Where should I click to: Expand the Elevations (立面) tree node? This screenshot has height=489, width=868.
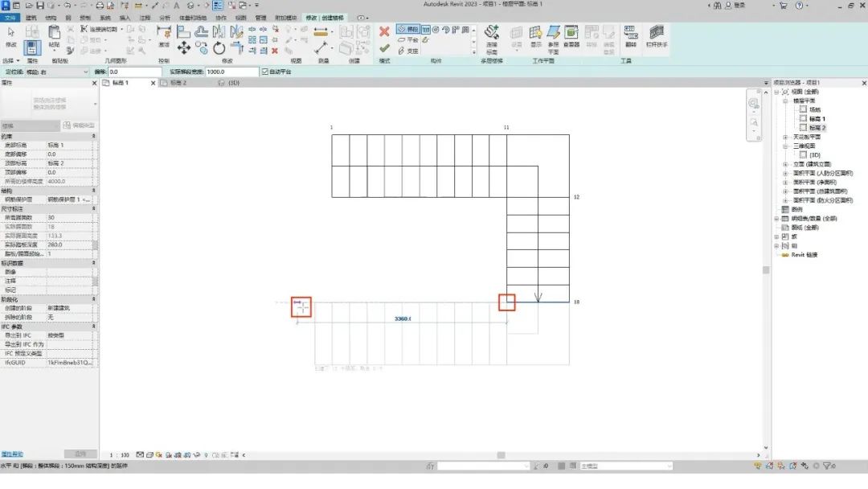785,164
